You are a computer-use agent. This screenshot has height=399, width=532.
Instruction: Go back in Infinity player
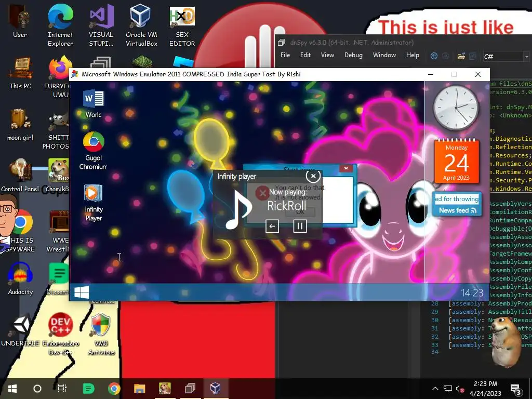click(x=272, y=226)
